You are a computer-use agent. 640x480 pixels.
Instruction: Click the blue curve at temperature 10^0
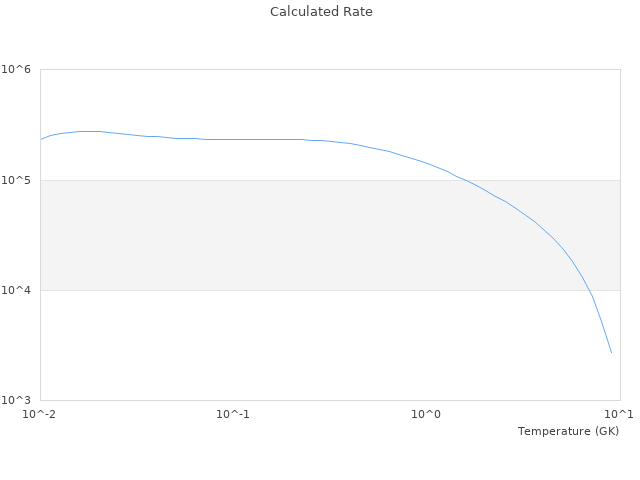pyautogui.click(x=427, y=163)
